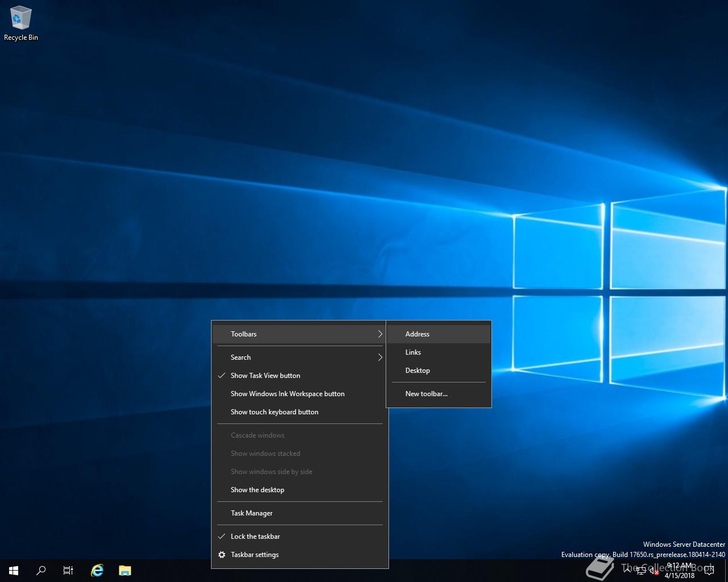Viewport: 728px width, 582px height.
Task: Click the greyed-out Show windows stacked entry
Action: (x=300, y=454)
